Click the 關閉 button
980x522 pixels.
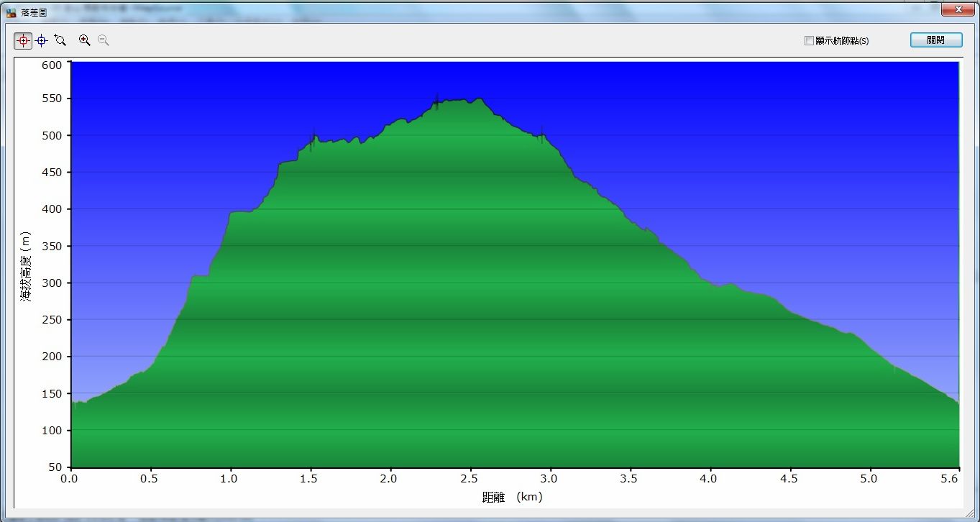click(x=936, y=40)
